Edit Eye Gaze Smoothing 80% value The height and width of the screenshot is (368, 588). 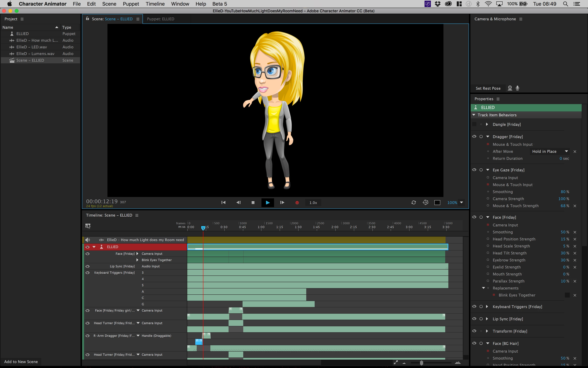tap(565, 192)
